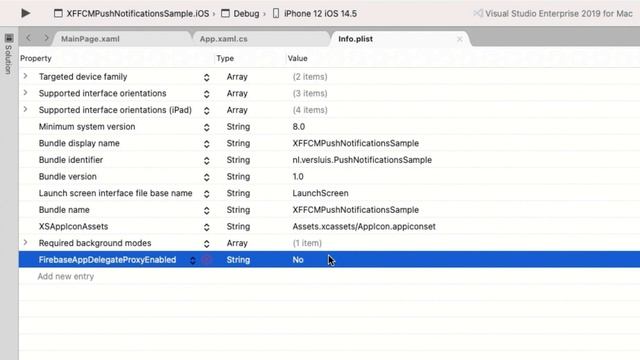This screenshot has height=360, width=640.
Task: Click Visual Studio Enterprise 2019 for Mac label
Action: (x=559, y=13)
